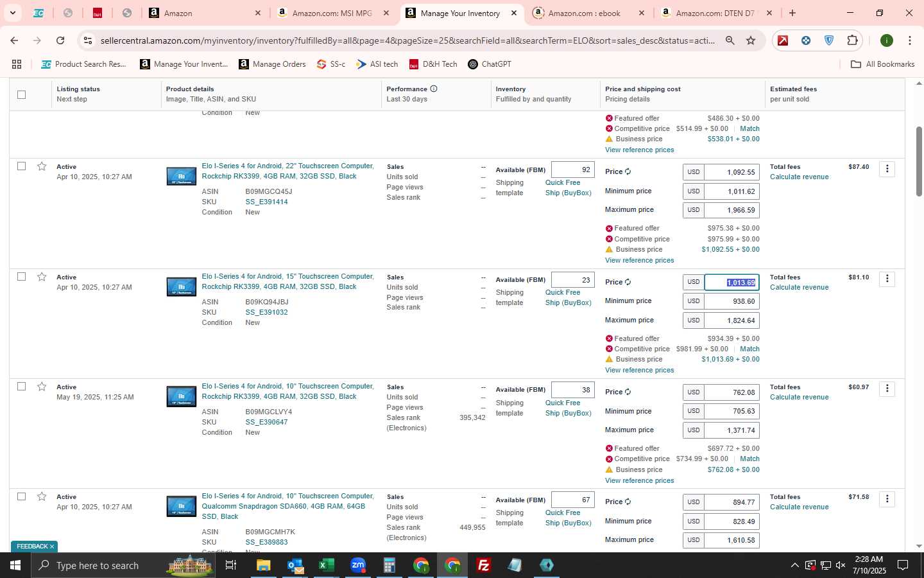This screenshot has height=578, width=924.
Task: Click the Adobe Acrobat extension icon
Action: point(783,40)
